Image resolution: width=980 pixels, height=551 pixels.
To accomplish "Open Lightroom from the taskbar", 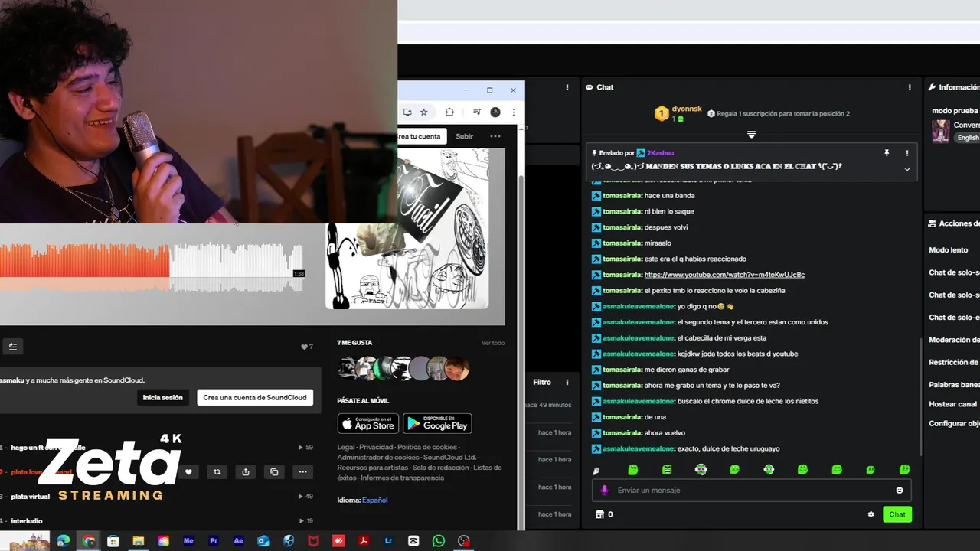I will 389,541.
